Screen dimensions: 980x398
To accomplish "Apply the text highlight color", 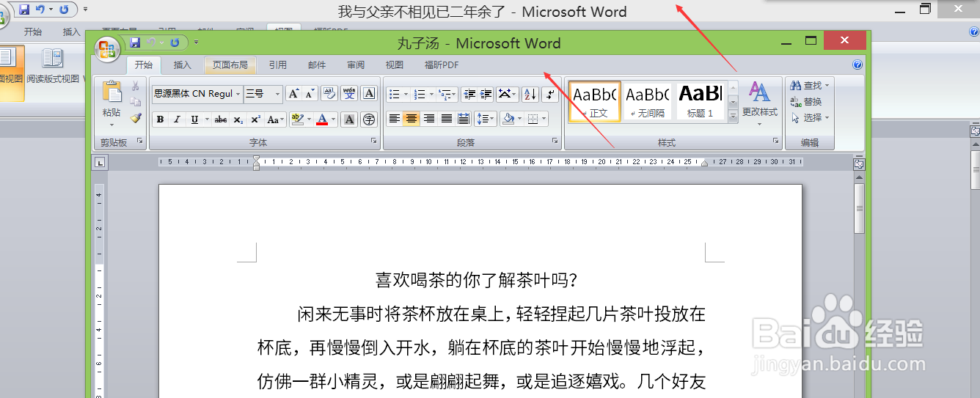I will click(x=297, y=119).
